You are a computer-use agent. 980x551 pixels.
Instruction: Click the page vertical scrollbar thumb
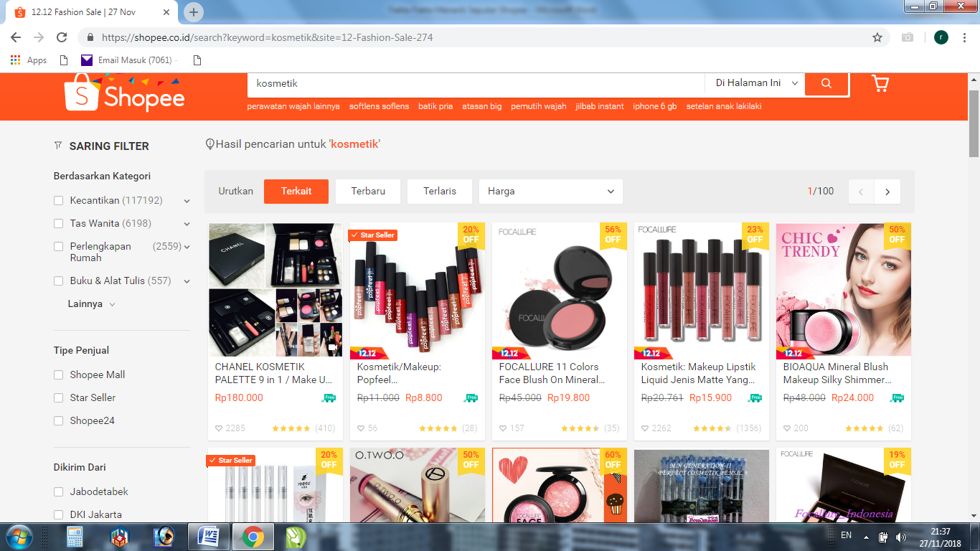(x=974, y=123)
